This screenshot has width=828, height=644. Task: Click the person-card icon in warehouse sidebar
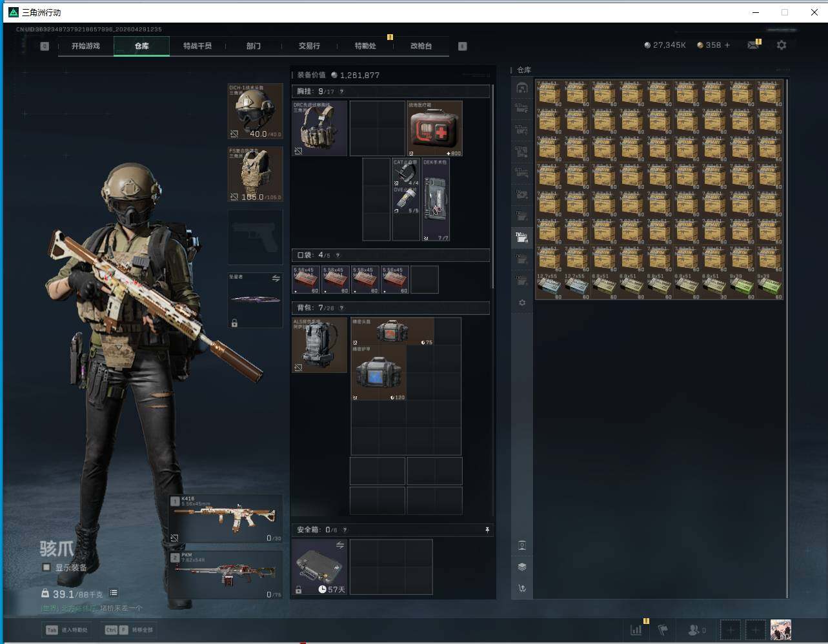coord(522,545)
